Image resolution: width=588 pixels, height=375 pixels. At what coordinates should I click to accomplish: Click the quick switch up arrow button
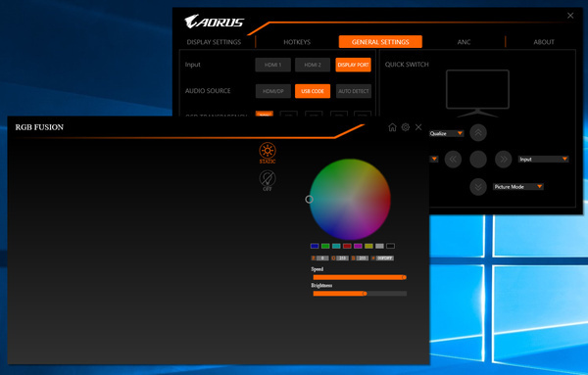(x=478, y=132)
